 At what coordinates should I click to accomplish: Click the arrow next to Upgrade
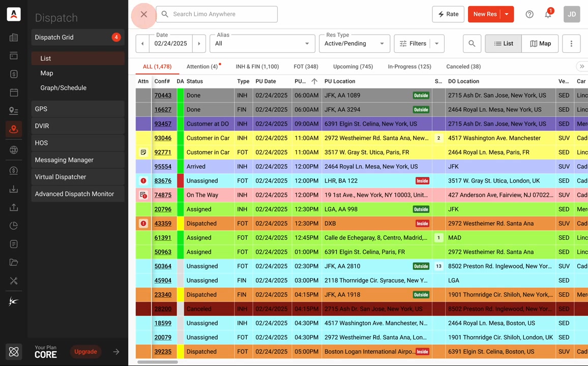tap(116, 352)
